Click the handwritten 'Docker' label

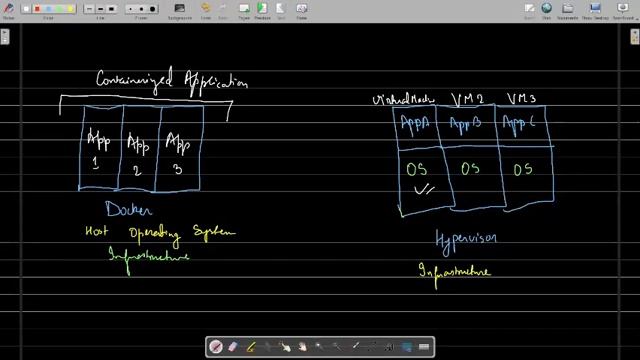click(128, 209)
